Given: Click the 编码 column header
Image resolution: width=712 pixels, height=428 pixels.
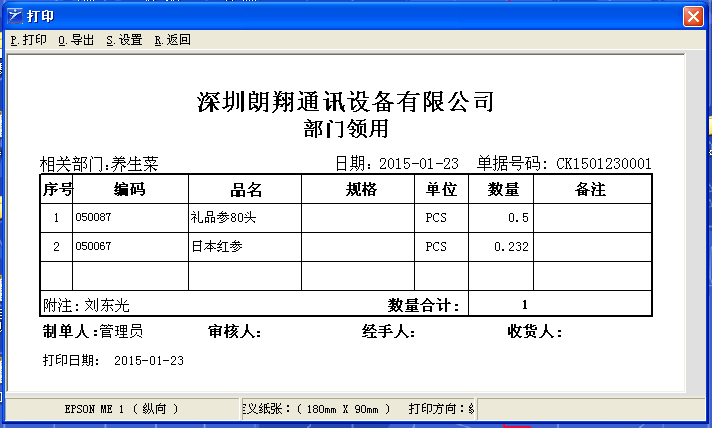Looking at the screenshot, I should [x=130, y=190].
